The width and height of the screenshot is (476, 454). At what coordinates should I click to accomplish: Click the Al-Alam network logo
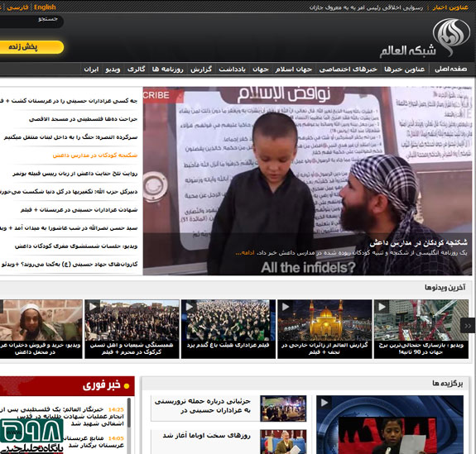(425, 39)
